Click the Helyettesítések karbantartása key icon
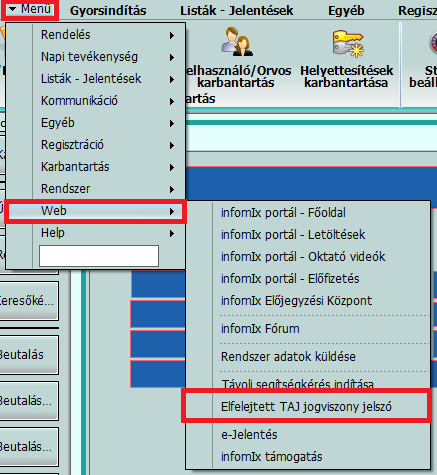 coord(347,43)
